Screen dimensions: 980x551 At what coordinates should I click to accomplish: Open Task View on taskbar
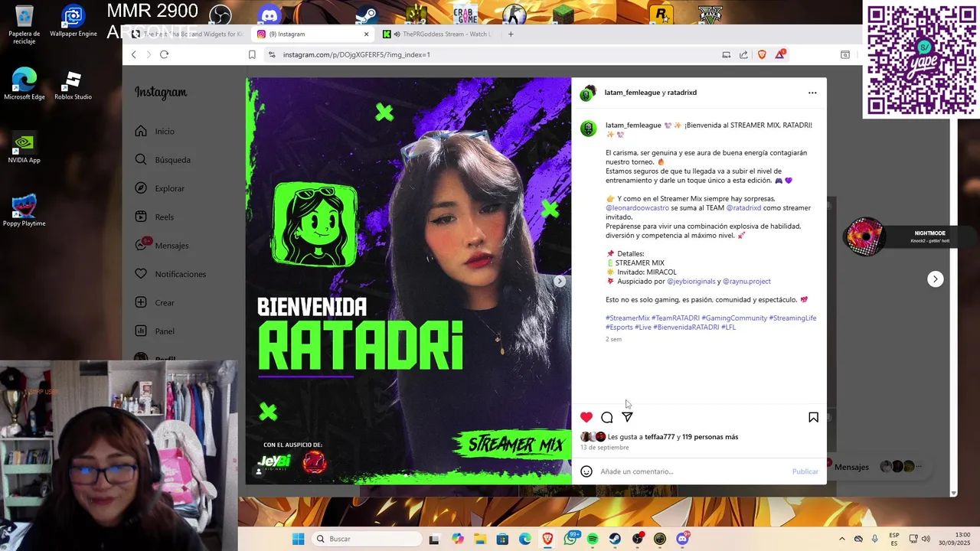pos(434,539)
